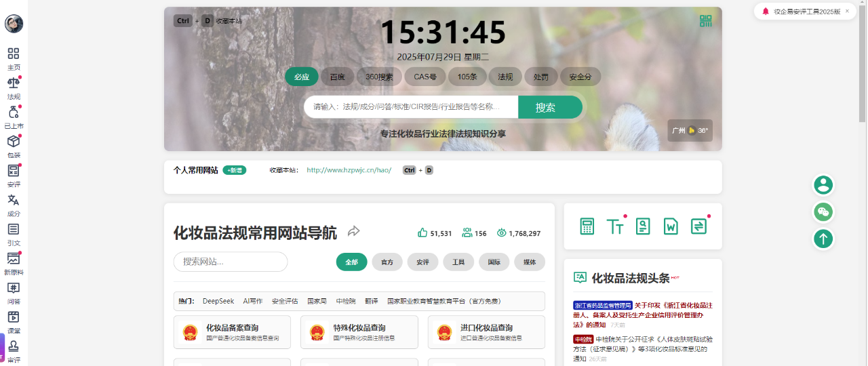The image size is (868, 366).
Task: Open the 进口化妆品查询 card
Action: click(x=486, y=332)
